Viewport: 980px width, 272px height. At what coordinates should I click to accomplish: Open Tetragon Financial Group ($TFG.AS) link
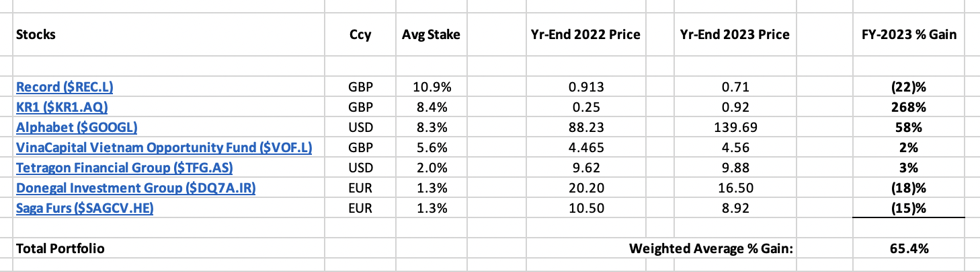[124, 168]
